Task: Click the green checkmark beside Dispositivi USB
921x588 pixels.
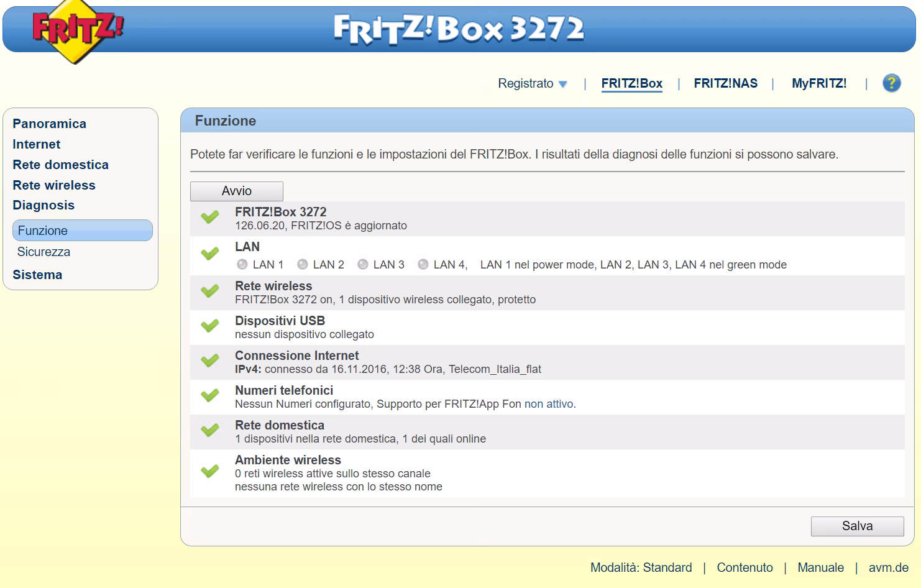Action: tap(210, 326)
